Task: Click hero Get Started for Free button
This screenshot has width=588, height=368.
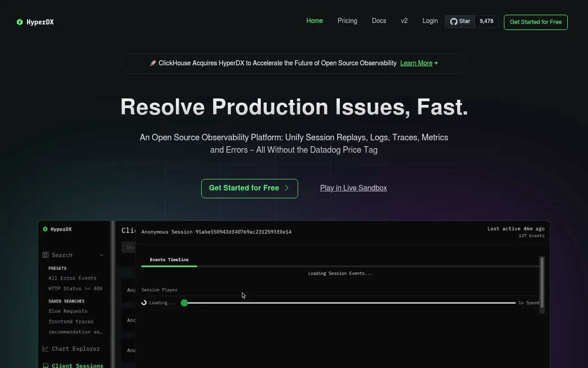Action: point(249,188)
